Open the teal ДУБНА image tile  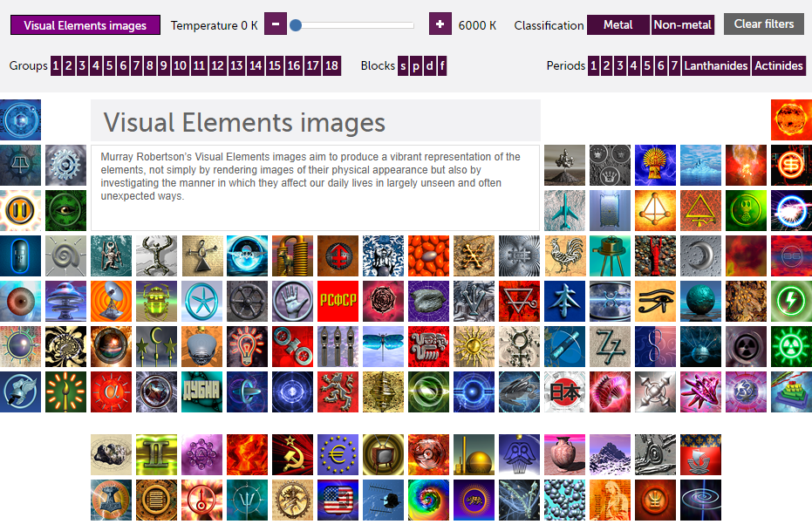(x=202, y=391)
